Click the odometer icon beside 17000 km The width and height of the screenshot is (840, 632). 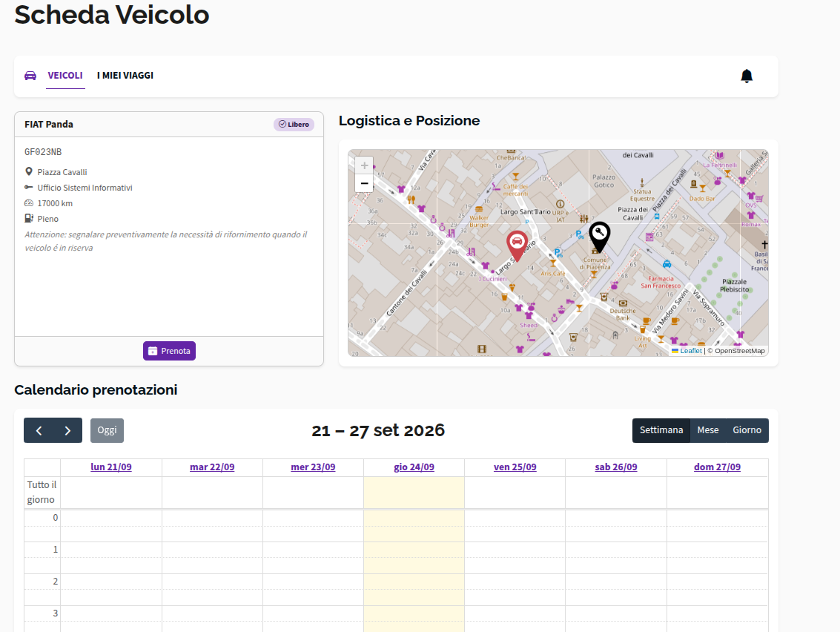[x=29, y=203]
